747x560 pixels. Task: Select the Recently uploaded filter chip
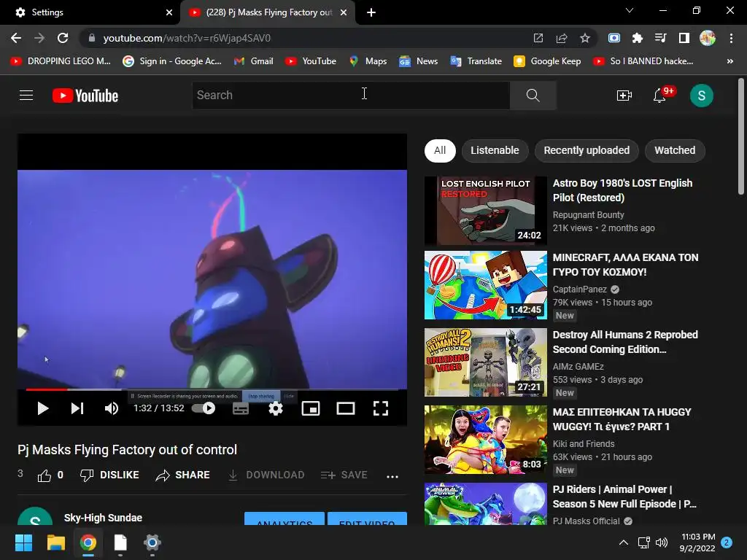pos(587,150)
